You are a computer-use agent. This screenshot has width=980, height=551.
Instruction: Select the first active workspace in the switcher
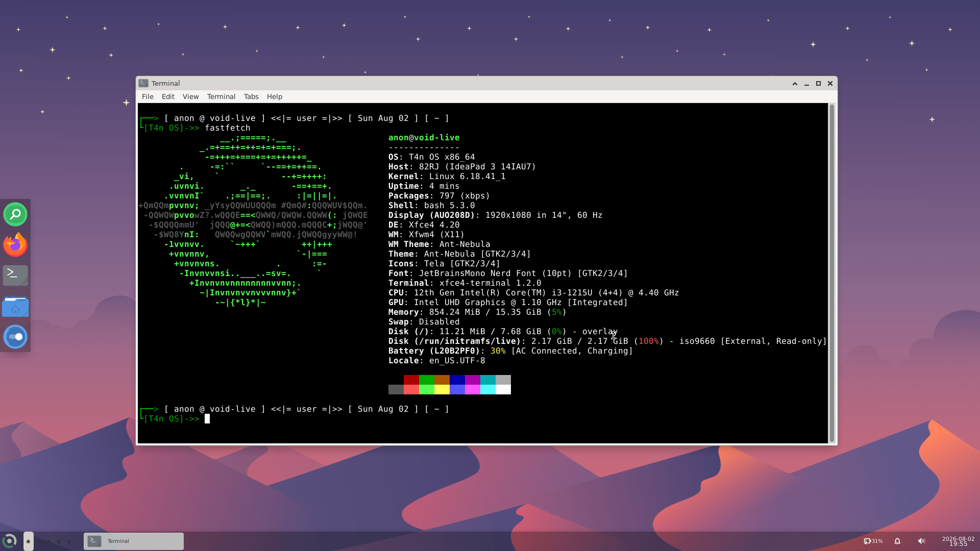coord(29,541)
